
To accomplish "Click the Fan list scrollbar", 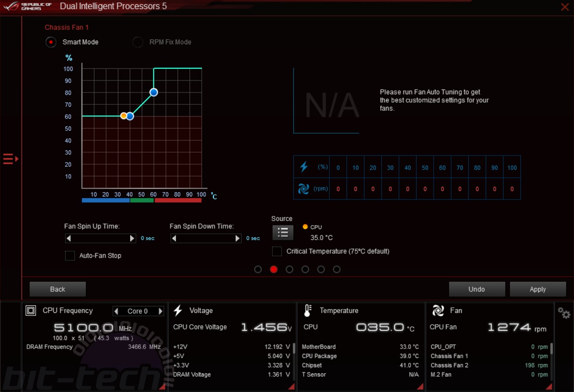I will pos(551,348).
